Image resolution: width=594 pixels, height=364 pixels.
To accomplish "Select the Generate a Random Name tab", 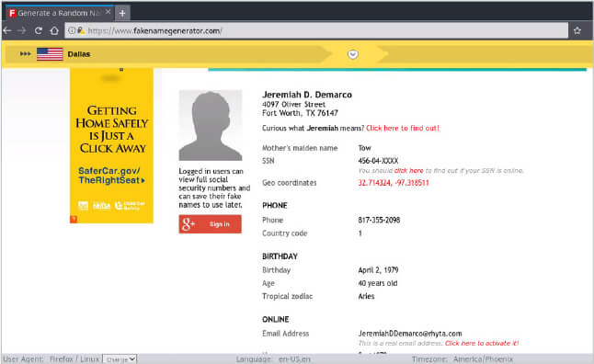I will [59, 13].
